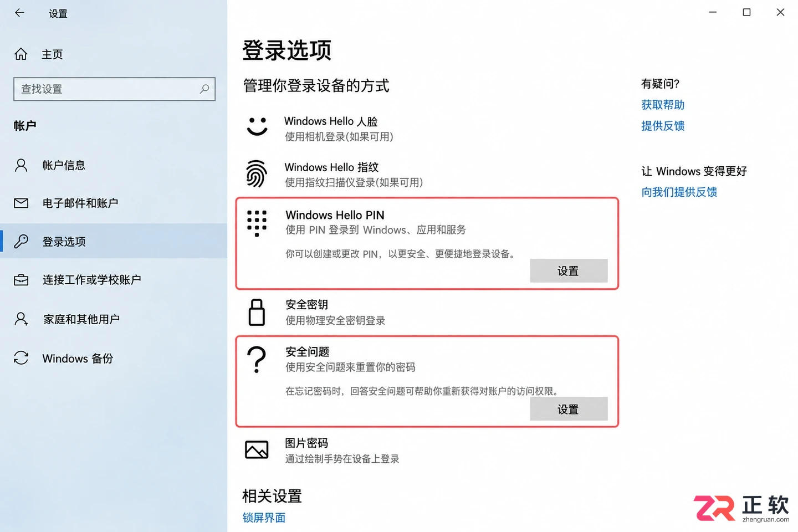The width and height of the screenshot is (798, 532).
Task: Click the home icon beside 主页
Action: (x=21, y=54)
